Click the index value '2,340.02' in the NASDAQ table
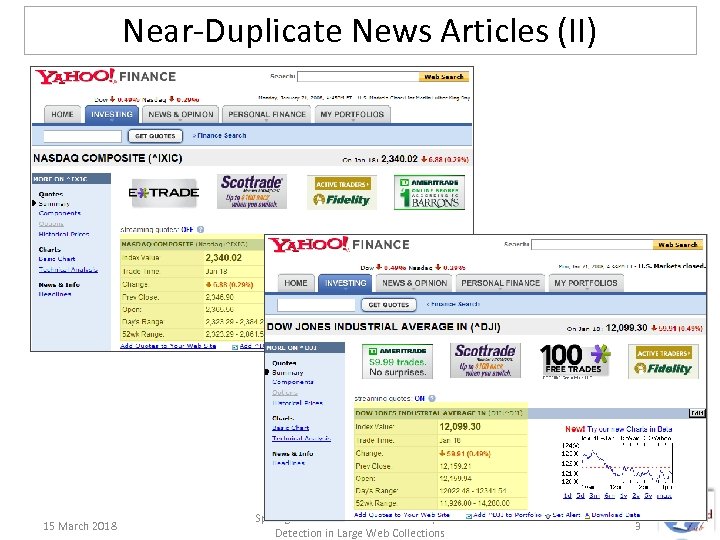Screen dimensions: 720x540 223,258
